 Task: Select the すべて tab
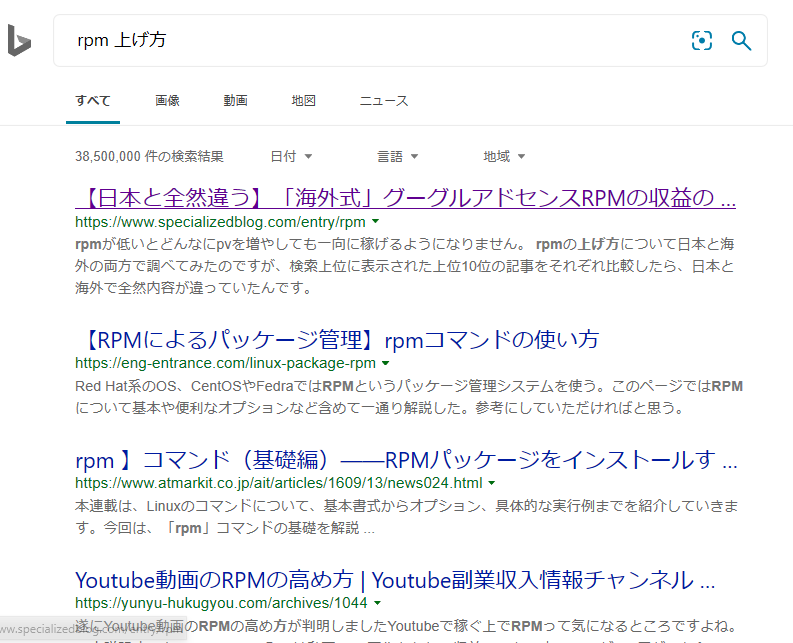pyautogui.click(x=93, y=101)
